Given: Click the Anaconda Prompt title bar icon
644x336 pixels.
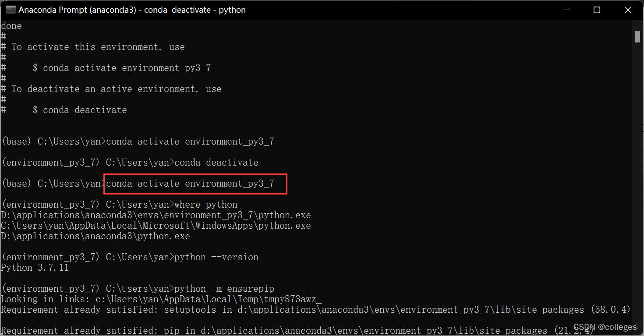Looking at the screenshot, I should pos(11,10).
